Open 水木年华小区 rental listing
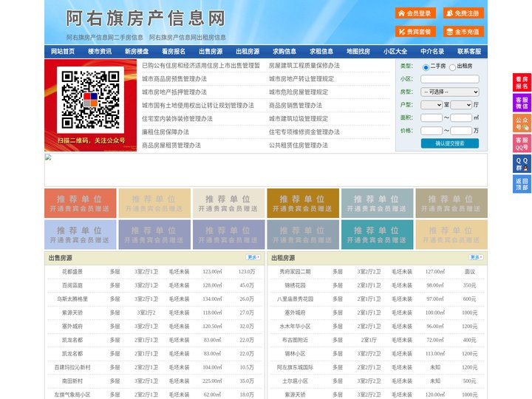Viewport: 532px width, 399px height. click(295, 327)
